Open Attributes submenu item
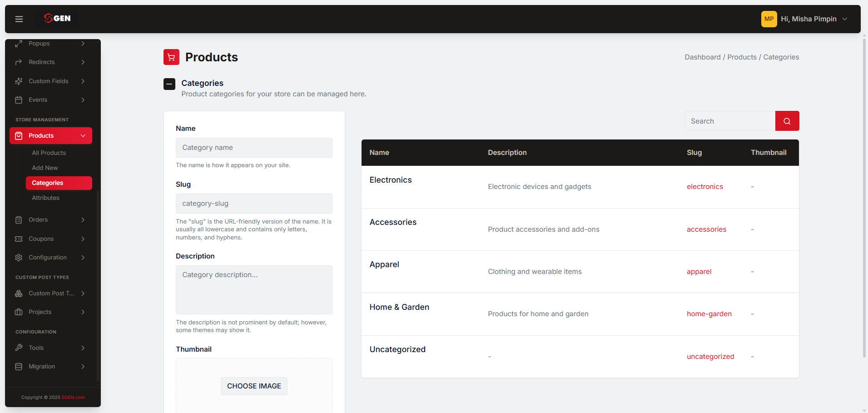 (46, 198)
